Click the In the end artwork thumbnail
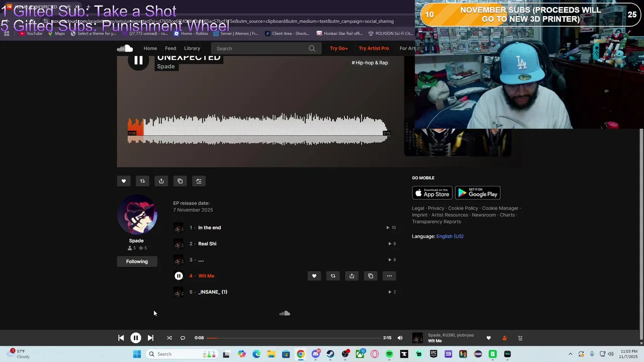The image size is (644, 362). pos(179,228)
